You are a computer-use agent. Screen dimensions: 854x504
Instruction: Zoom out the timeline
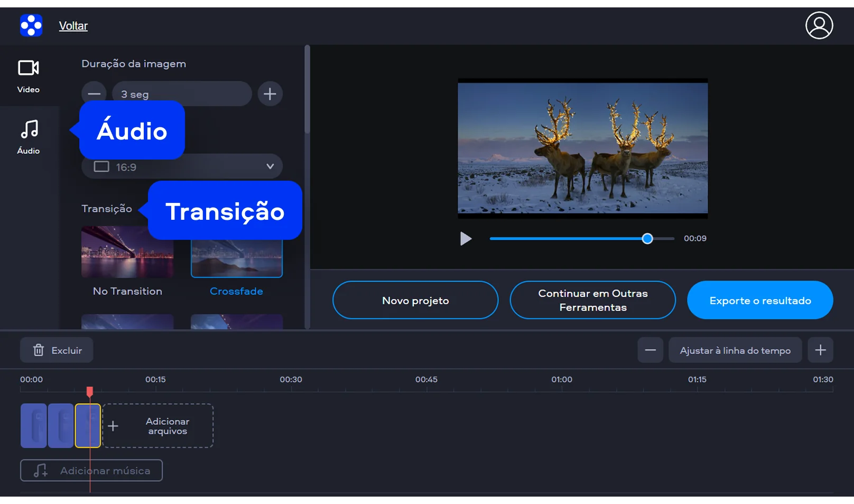click(x=650, y=350)
